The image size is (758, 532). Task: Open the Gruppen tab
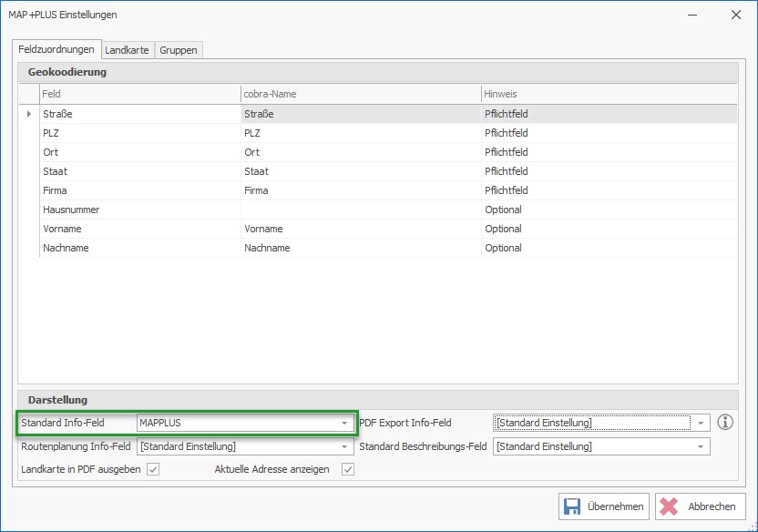[178, 50]
